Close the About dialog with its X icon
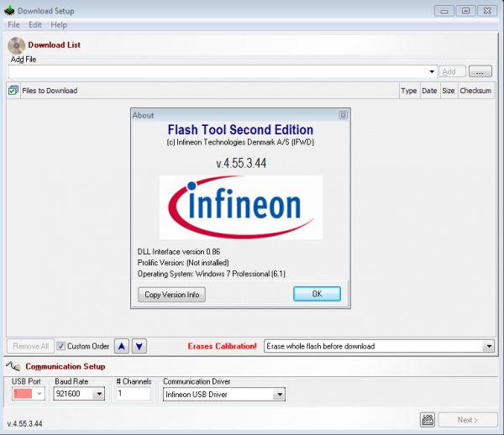The width and height of the screenshot is (504, 435). coord(343,115)
